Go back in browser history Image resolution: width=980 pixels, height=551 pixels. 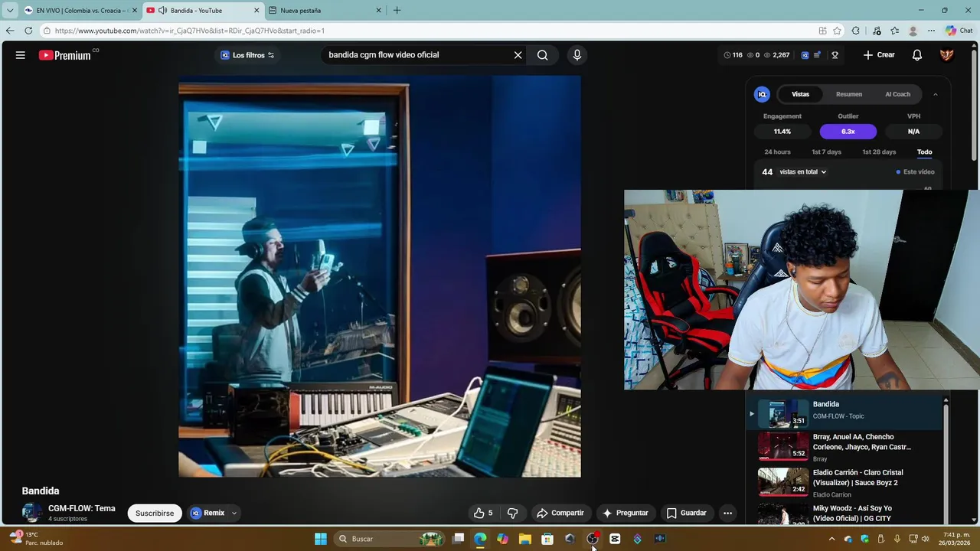[x=9, y=31]
